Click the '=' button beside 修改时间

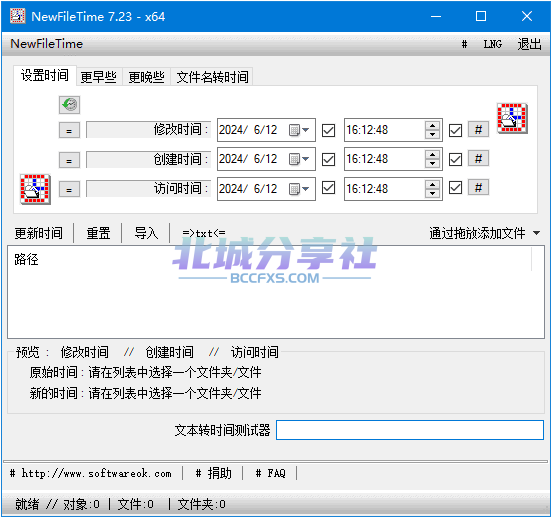click(69, 130)
